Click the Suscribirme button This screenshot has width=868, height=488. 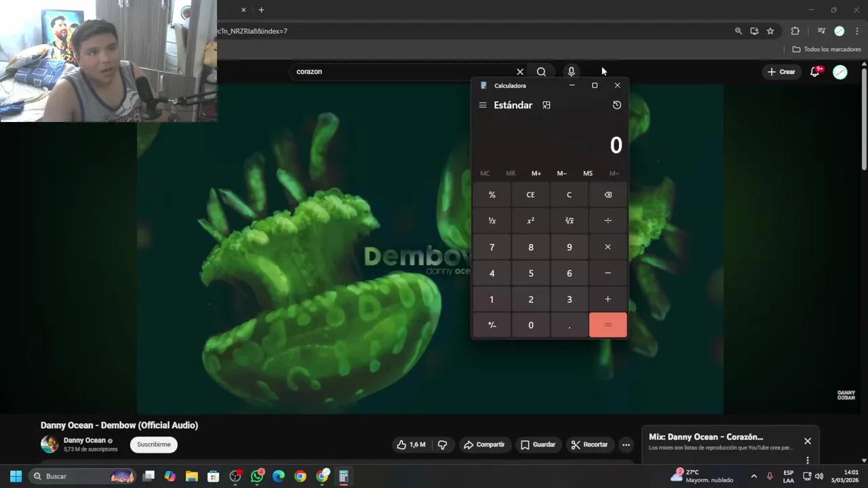[154, 445]
